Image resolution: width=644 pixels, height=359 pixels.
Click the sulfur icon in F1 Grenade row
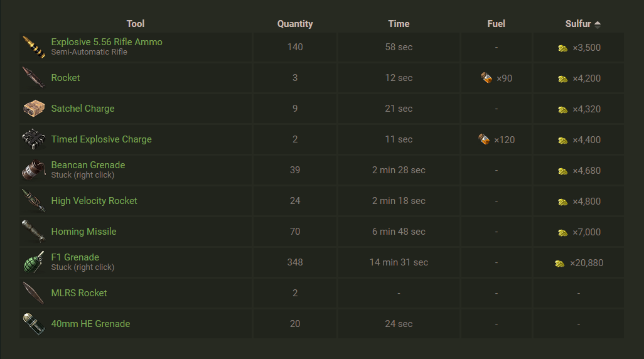(560, 263)
